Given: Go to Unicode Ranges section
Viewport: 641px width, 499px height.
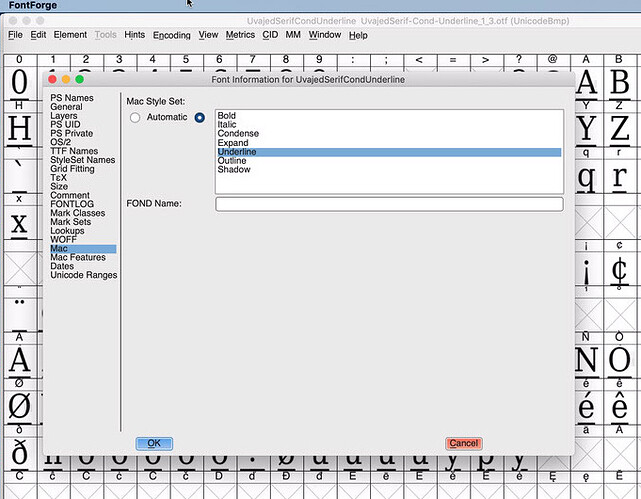Looking at the screenshot, I should click(x=83, y=276).
